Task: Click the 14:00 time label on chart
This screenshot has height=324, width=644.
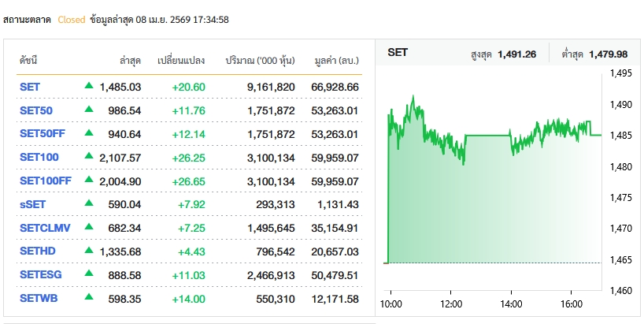Action: point(511,304)
